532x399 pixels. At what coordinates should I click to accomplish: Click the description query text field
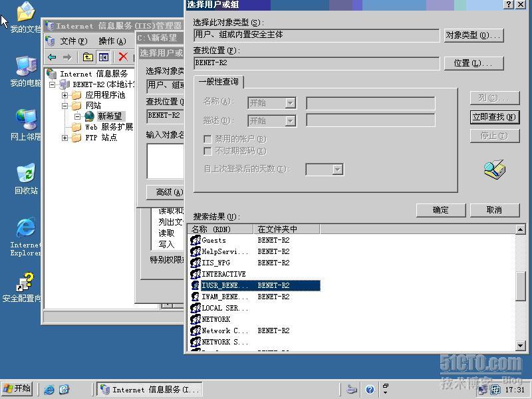tap(370, 120)
